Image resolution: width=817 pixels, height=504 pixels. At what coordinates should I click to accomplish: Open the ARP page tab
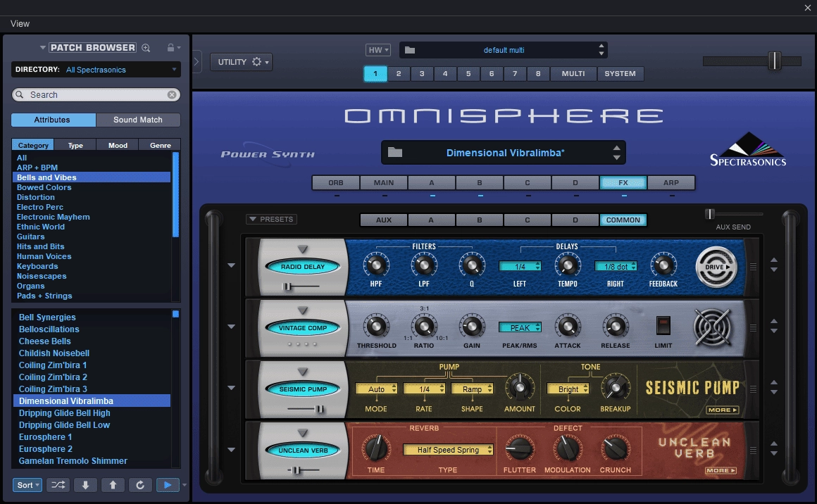coord(671,183)
